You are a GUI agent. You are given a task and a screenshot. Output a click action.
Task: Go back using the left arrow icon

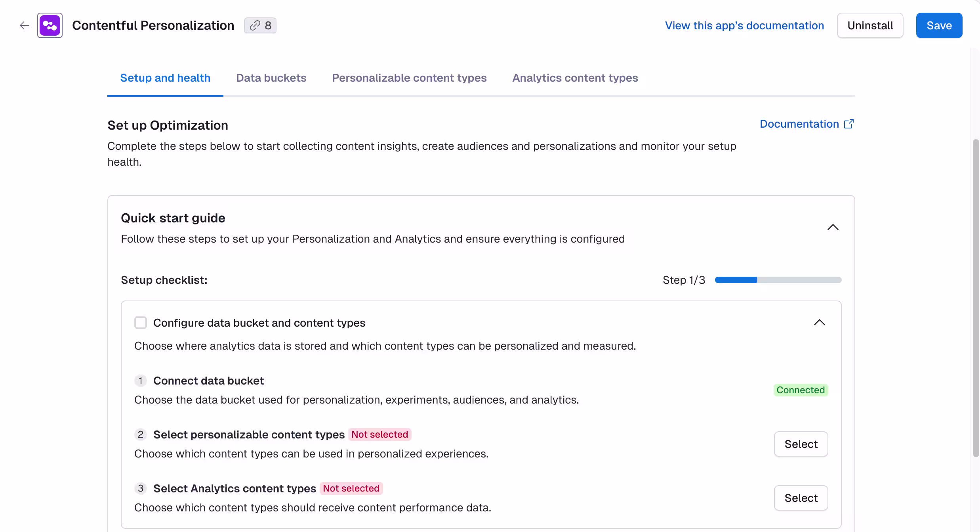[x=25, y=25]
